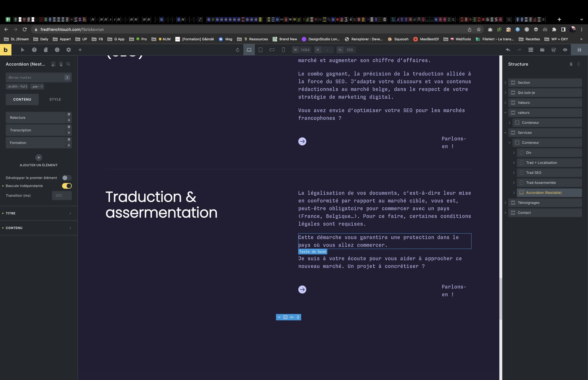Expand all in Structure panel
588x380 pixels.
click(579, 64)
